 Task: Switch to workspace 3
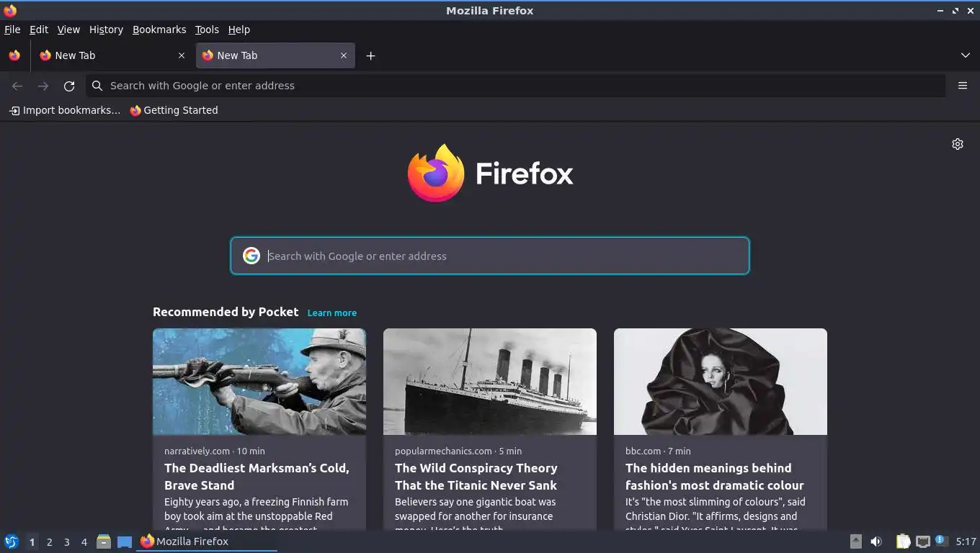(x=66, y=542)
